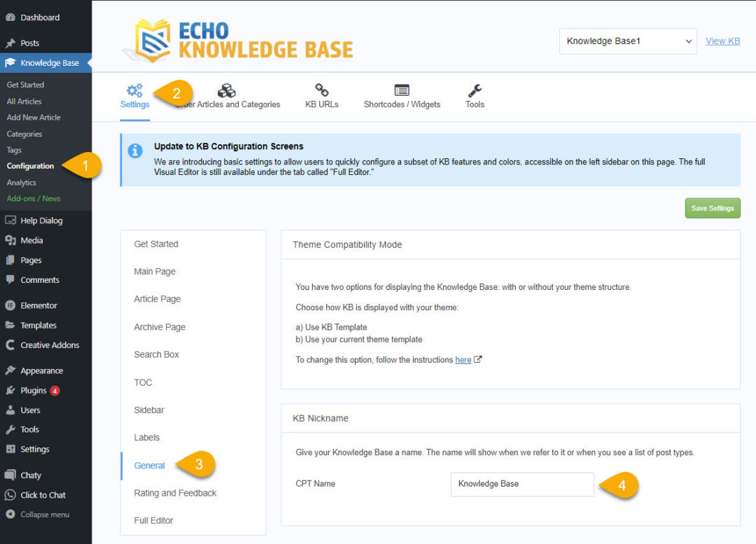Click the WordPress Settings sliders icon
Image resolution: width=756 pixels, height=544 pixels.
pyautogui.click(x=10, y=449)
